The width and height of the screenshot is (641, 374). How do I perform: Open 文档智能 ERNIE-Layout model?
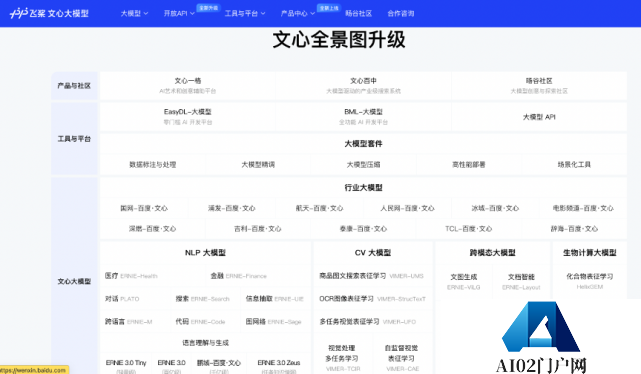tap(521, 282)
